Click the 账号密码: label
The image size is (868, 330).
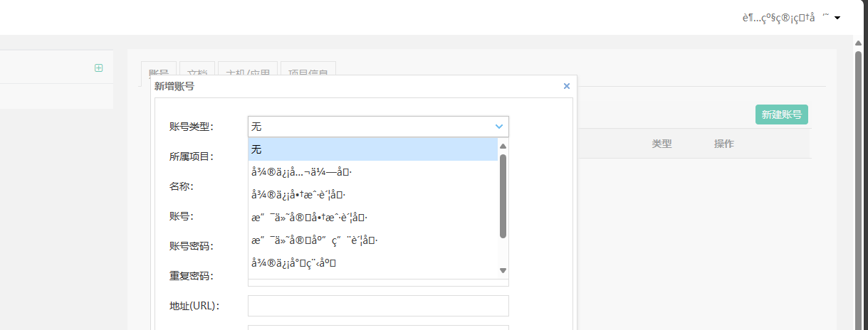click(x=192, y=246)
